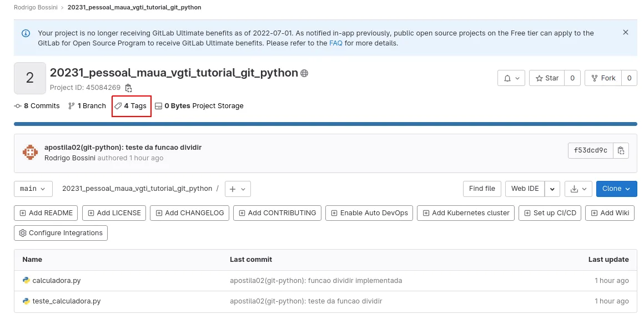The width and height of the screenshot is (644, 324).
Task: Copy the project ID to clipboard
Action: [129, 88]
